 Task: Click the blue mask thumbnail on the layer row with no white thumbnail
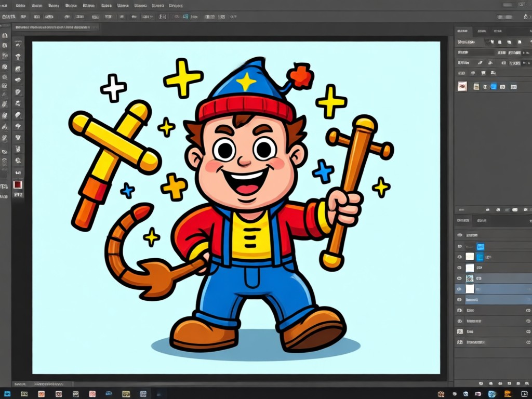point(480,247)
